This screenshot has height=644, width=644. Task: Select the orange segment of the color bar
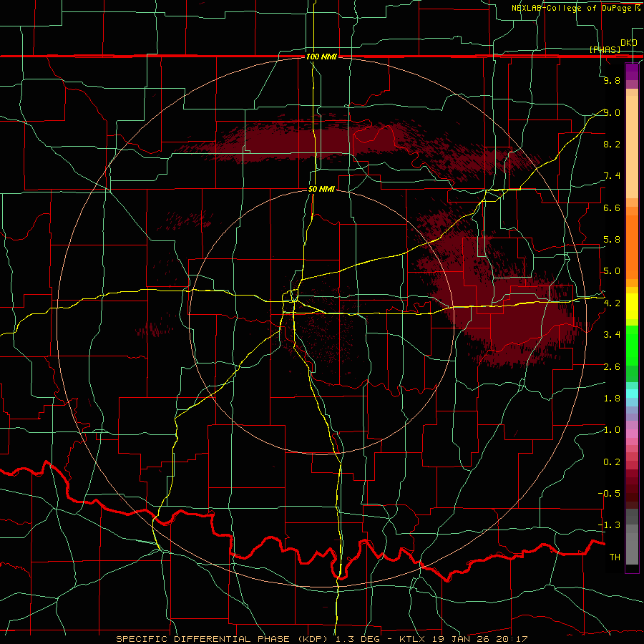pos(632,247)
